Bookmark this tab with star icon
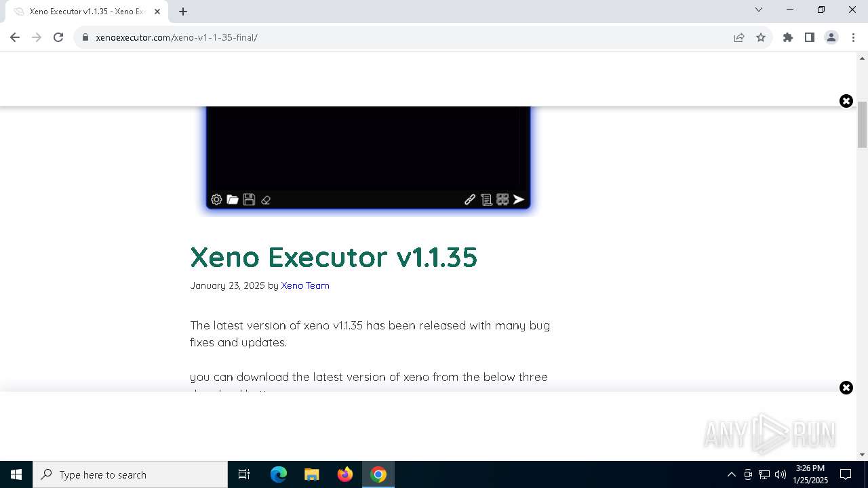 [761, 37]
